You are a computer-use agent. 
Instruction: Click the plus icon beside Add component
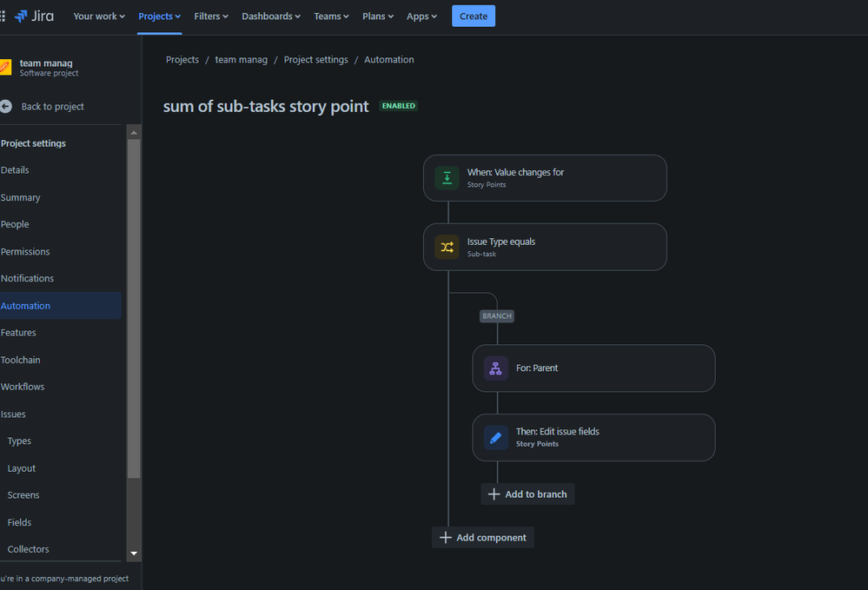click(x=445, y=537)
